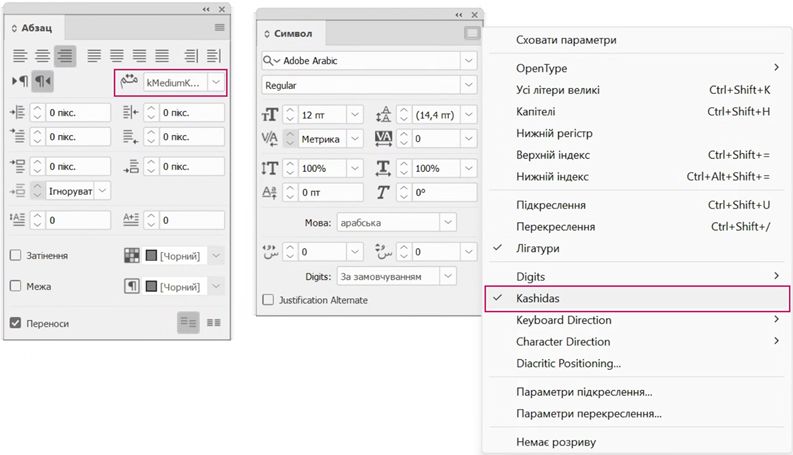Align text away from the spine

(x=213, y=56)
